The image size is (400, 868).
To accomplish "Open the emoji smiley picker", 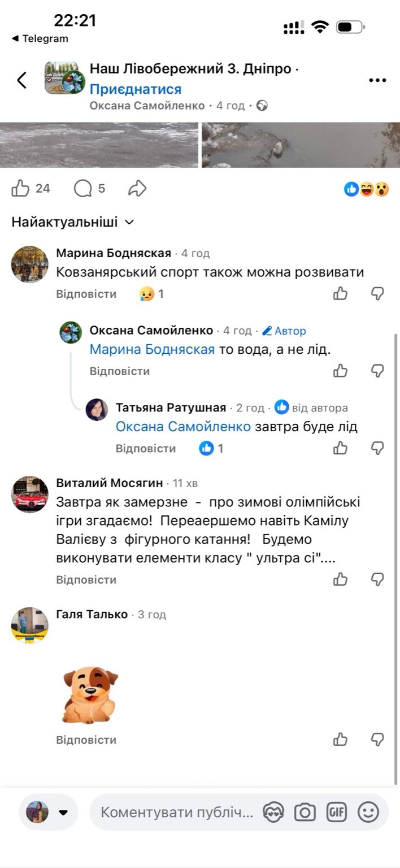I will tap(368, 813).
